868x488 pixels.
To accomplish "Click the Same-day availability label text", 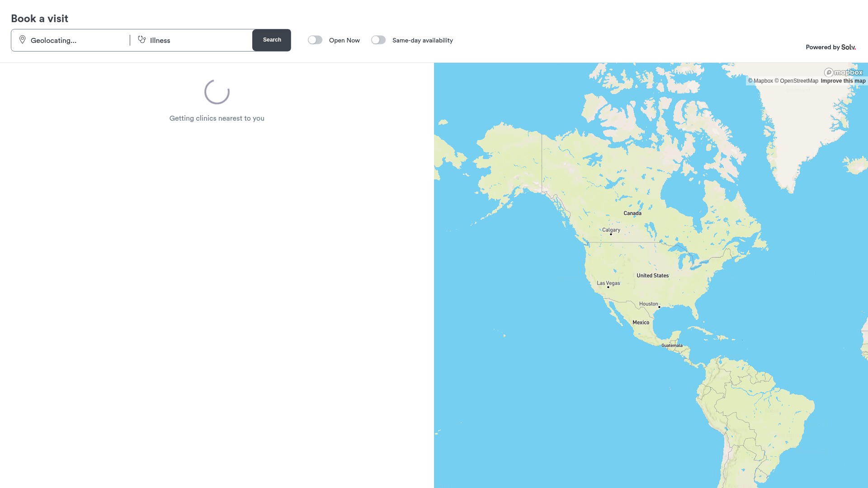I will (423, 40).
